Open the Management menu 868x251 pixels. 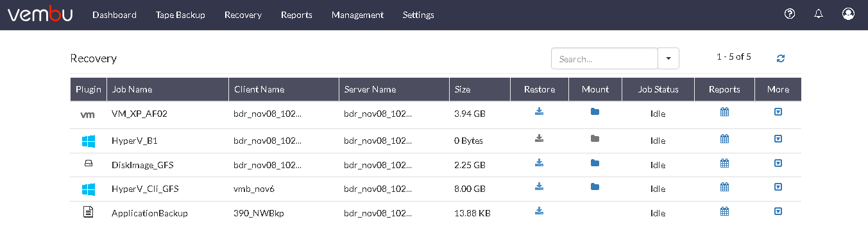click(357, 15)
